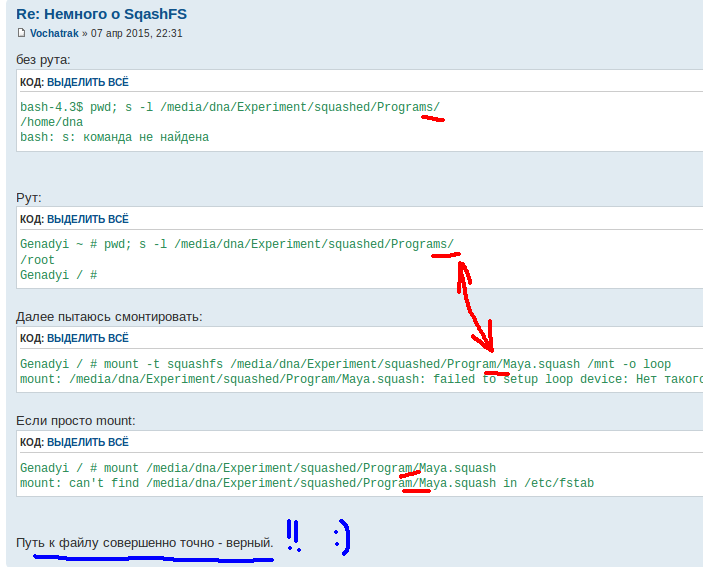
Task: Click the sentence 'Путь к файлу совершенно точно - верный.'
Action: click(145, 543)
